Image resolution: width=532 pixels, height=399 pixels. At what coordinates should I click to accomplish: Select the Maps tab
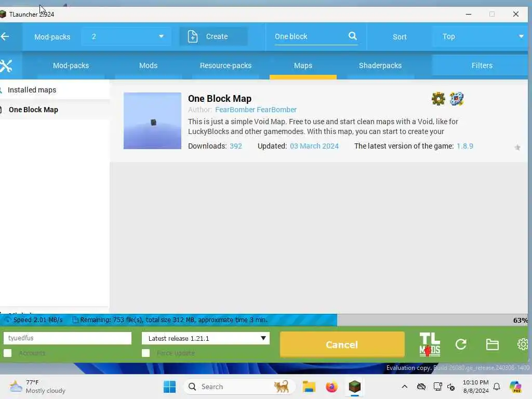click(x=303, y=65)
